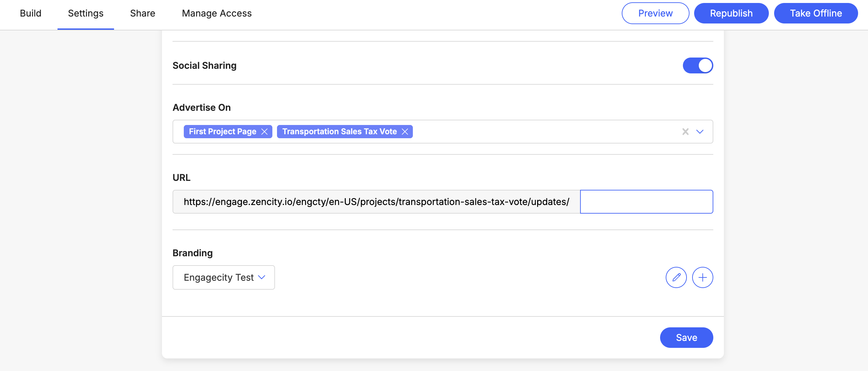Add new branding with the plus icon
The height and width of the screenshot is (371, 868).
(x=702, y=277)
